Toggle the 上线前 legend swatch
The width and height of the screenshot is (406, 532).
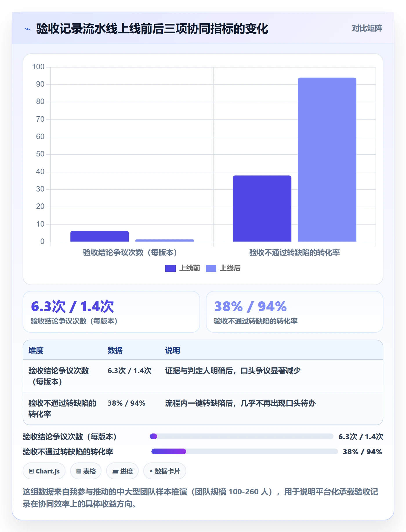pyautogui.click(x=170, y=268)
